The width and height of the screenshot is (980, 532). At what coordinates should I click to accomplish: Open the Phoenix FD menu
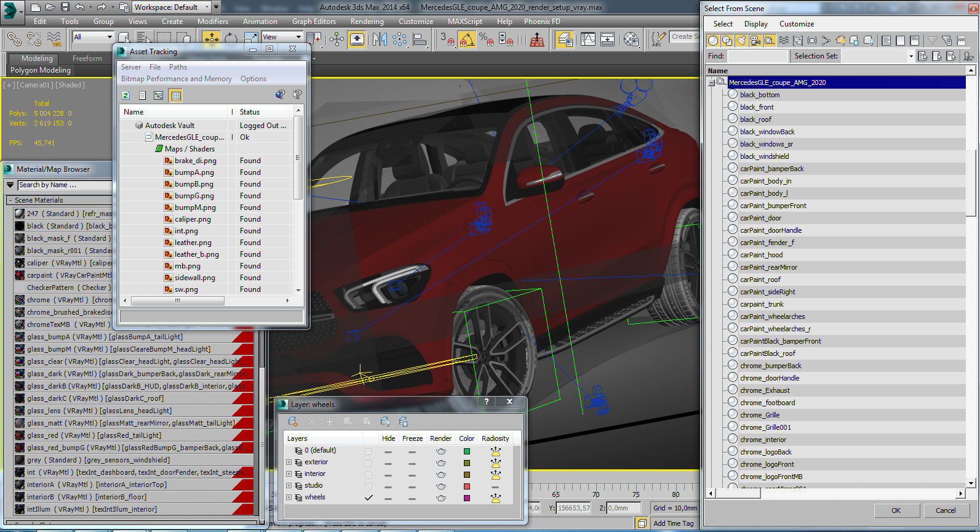[x=542, y=21]
